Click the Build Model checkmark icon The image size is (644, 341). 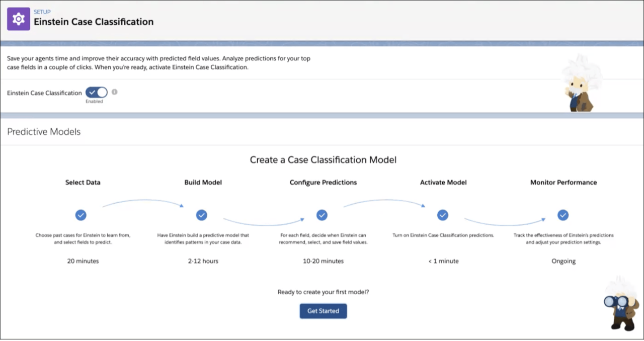click(202, 215)
